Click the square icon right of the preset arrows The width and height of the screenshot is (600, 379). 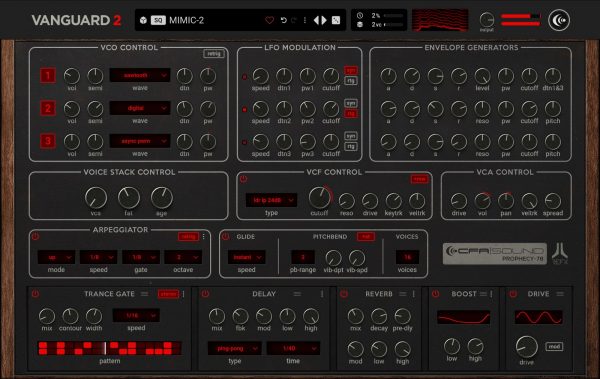336,20
